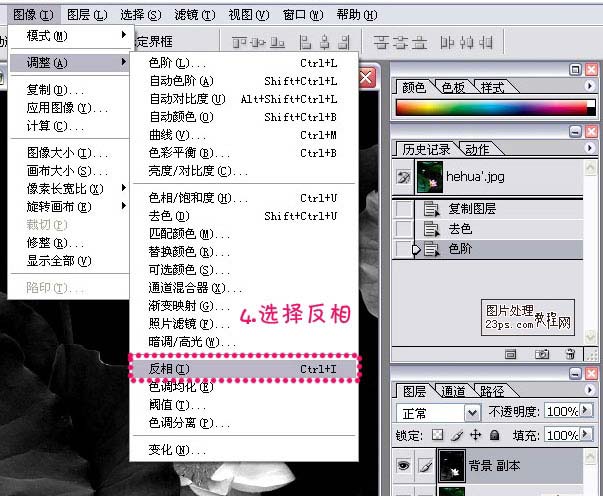
Task: Open the Layers panel options menu arrow
Action: pos(590,390)
